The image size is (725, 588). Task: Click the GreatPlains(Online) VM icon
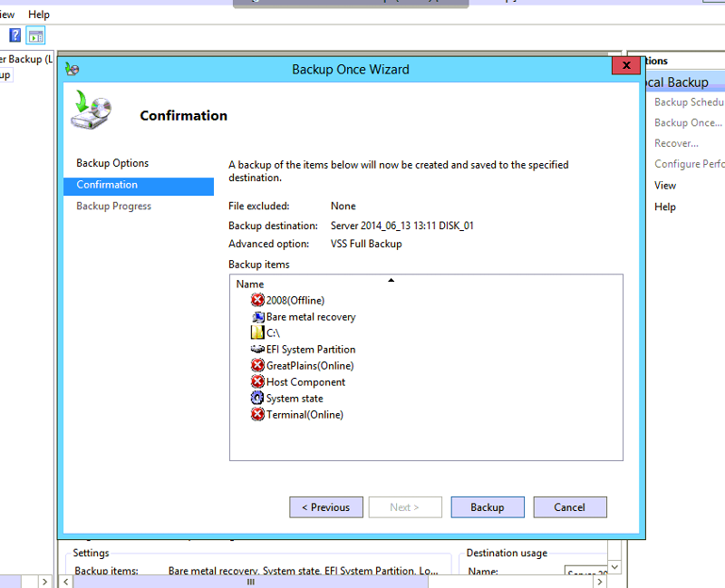pyautogui.click(x=259, y=365)
